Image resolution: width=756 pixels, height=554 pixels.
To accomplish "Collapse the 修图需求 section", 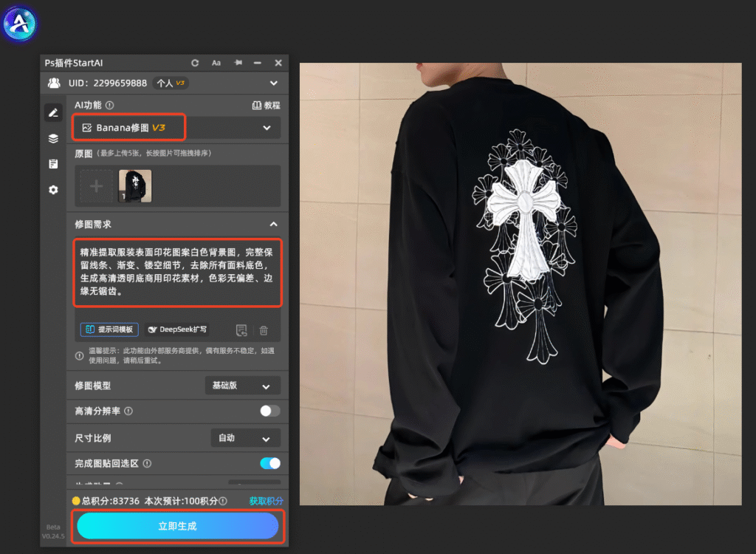I will click(x=273, y=224).
